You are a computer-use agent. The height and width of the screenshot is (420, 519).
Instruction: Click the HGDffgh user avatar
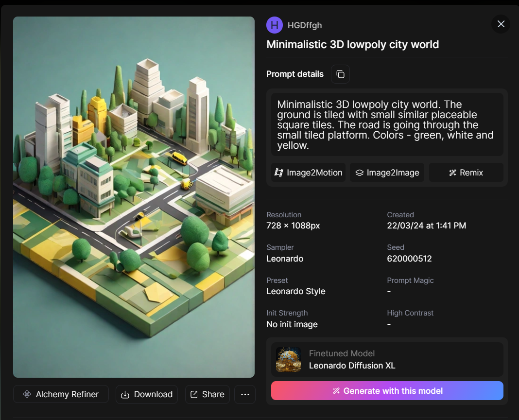275,25
